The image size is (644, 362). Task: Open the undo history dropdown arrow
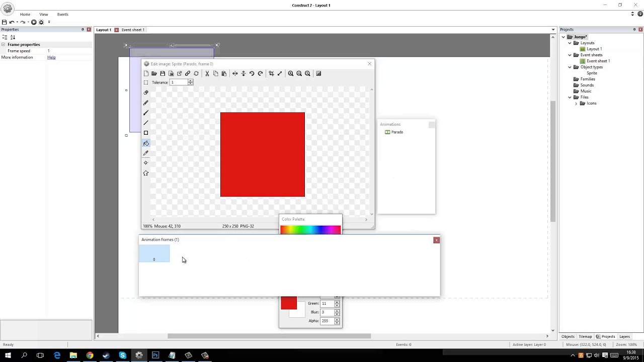point(17,22)
